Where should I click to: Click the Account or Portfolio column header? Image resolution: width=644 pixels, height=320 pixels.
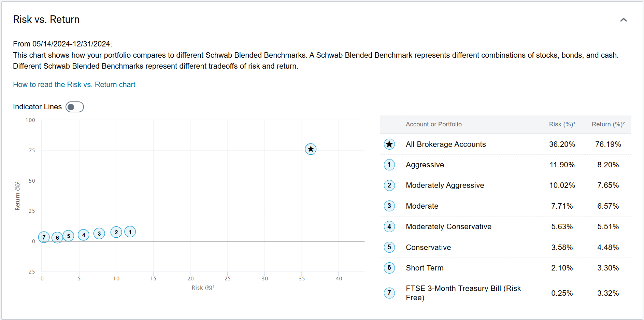point(433,124)
